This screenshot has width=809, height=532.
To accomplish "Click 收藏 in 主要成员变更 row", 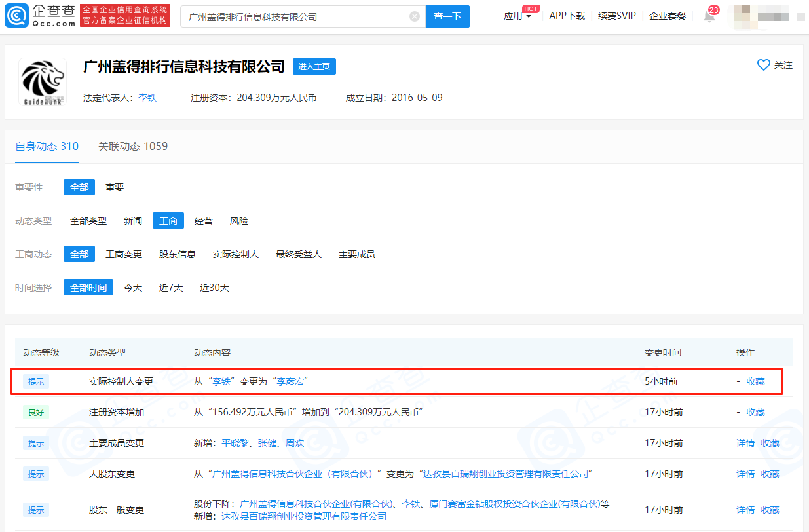I will tap(770, 443).
